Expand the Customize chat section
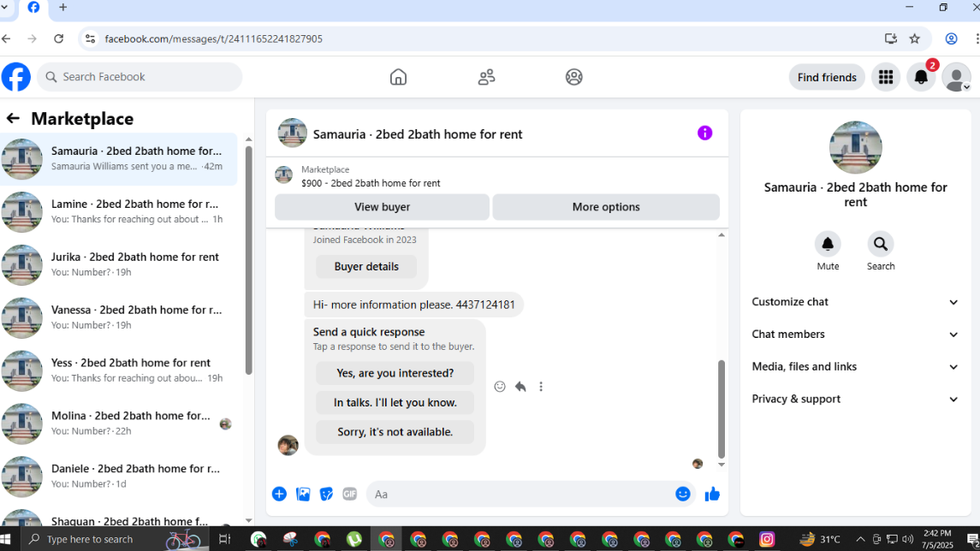 pos(855,302)
